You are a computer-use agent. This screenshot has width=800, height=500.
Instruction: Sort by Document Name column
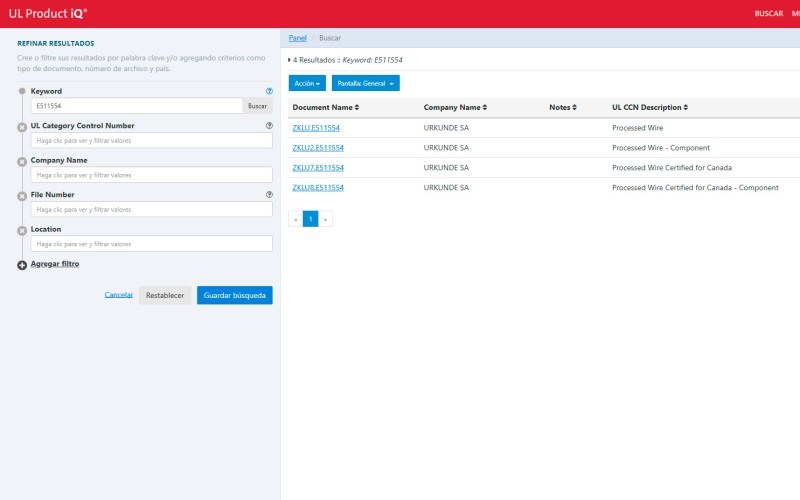(326, 107)
